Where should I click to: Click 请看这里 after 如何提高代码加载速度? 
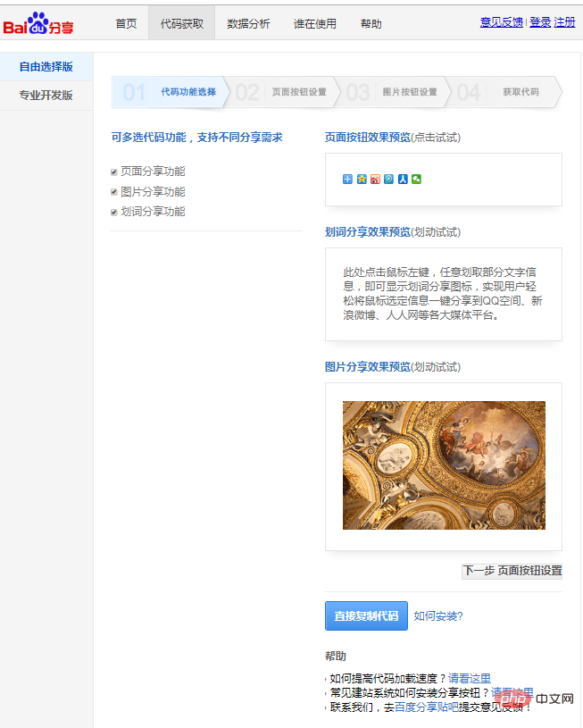[x=470, y=678]
